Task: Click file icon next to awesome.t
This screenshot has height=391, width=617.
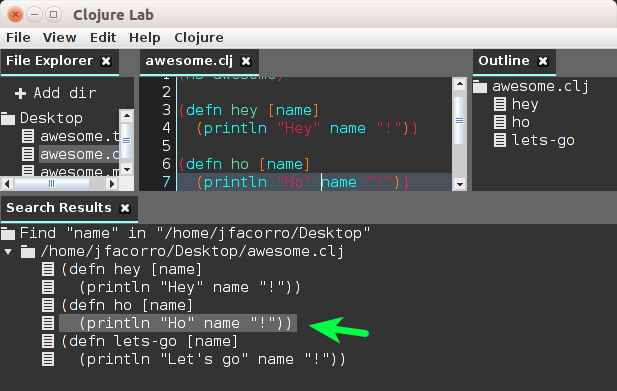Action: [x=28, y=136]
